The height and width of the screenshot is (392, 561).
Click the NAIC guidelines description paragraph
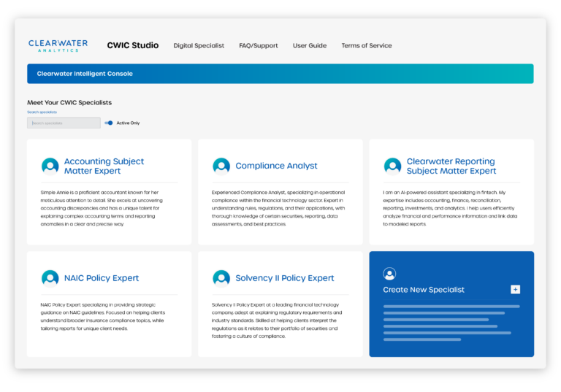[103, 317]
